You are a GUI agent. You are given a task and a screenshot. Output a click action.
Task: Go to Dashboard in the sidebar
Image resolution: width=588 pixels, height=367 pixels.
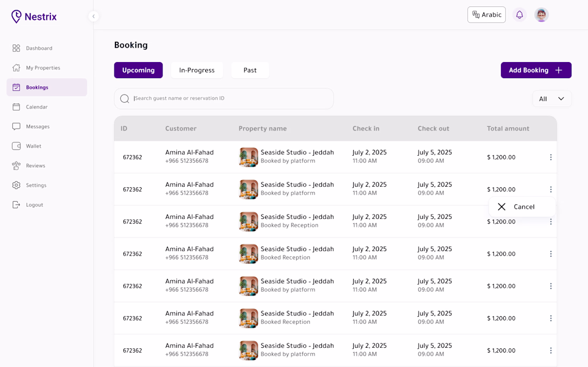point(47,48)
